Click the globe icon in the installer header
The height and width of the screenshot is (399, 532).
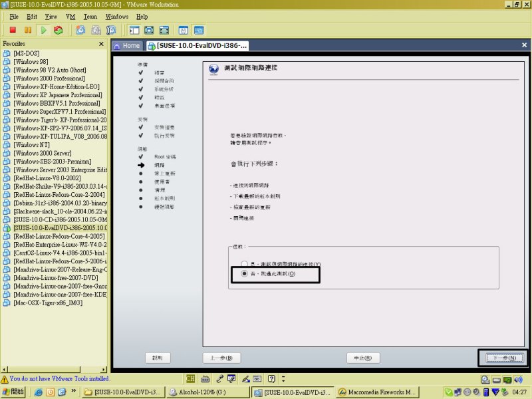click(213, 69)
